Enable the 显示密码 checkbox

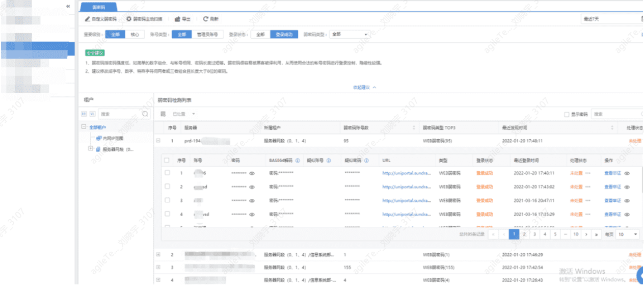pos(567,115)
